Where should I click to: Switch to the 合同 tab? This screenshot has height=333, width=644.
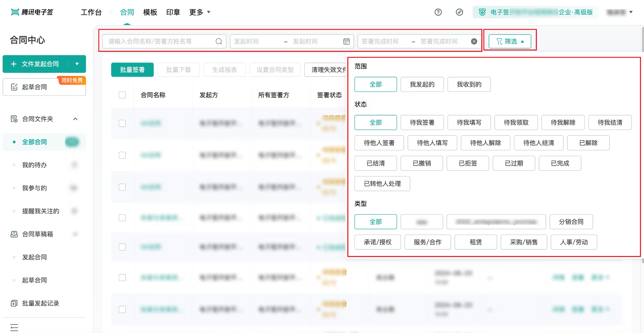[x=127, y=12]
